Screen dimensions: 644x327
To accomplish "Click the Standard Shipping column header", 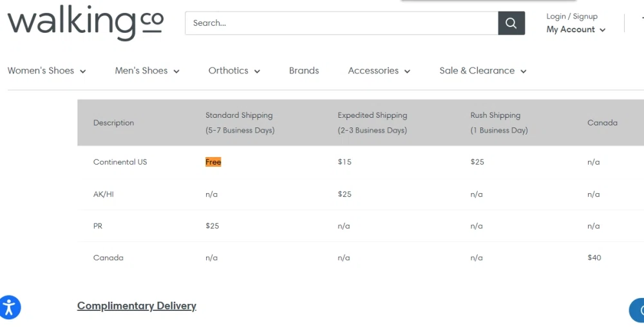I will (240, 122).
